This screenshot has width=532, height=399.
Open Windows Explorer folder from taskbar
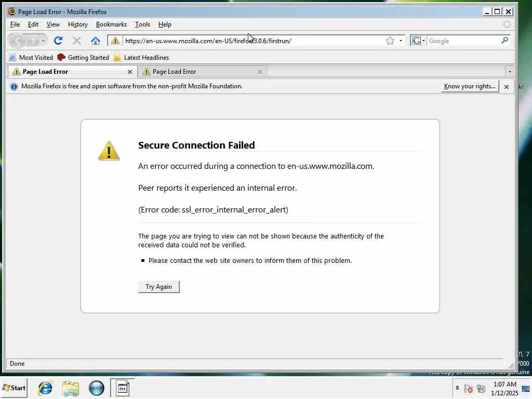[x=71, y=388]
